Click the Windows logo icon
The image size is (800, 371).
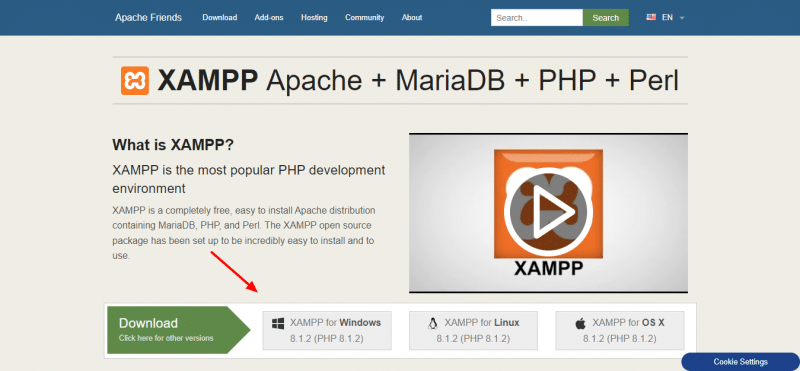(x=278, y=323)
